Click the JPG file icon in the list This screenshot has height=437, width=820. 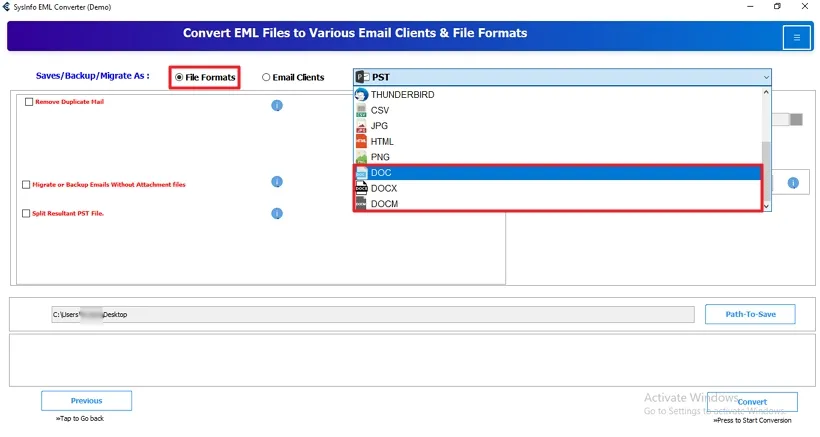click(x=361, y=126)
